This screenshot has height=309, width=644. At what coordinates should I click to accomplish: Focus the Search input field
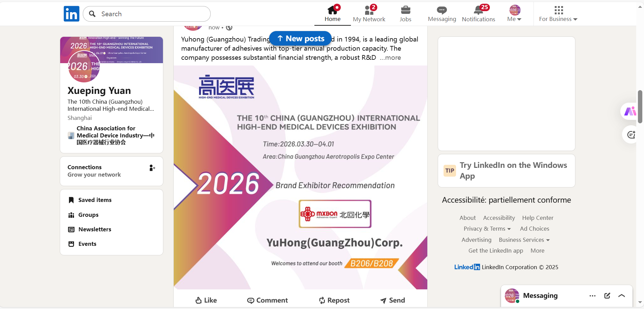coord(147,14)
